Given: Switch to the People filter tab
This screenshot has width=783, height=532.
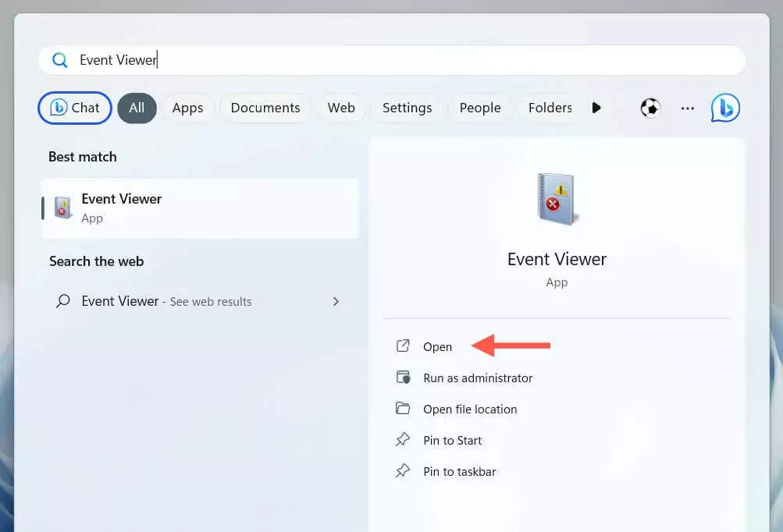Looking at the screenshot, I should click(480, 108).
